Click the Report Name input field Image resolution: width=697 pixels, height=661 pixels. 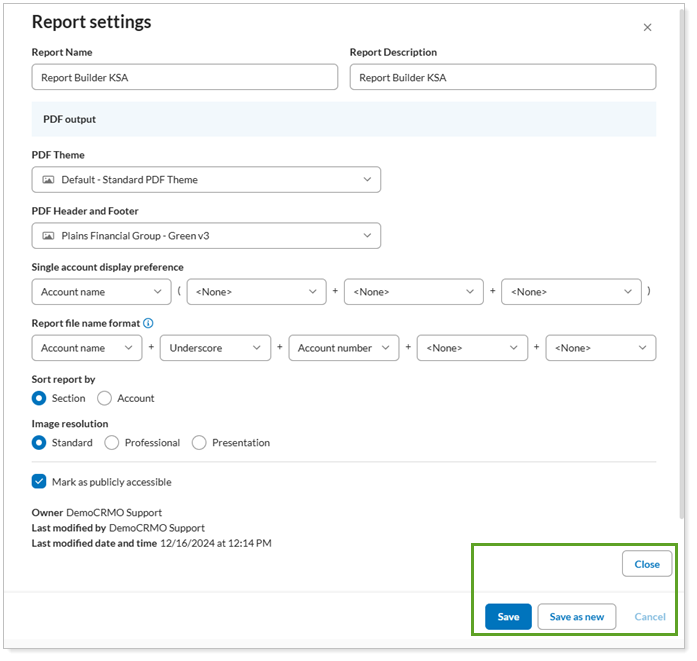tap(184, 77)
